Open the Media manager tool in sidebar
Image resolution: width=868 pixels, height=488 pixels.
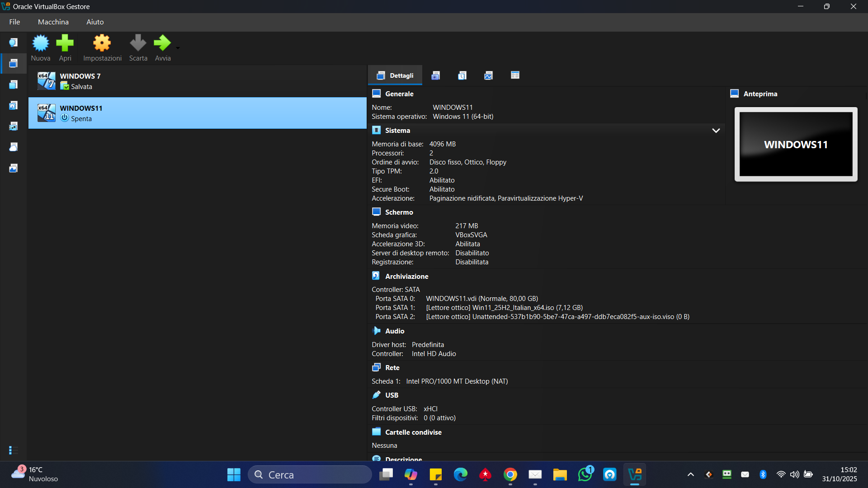click(x=14, y=105)
